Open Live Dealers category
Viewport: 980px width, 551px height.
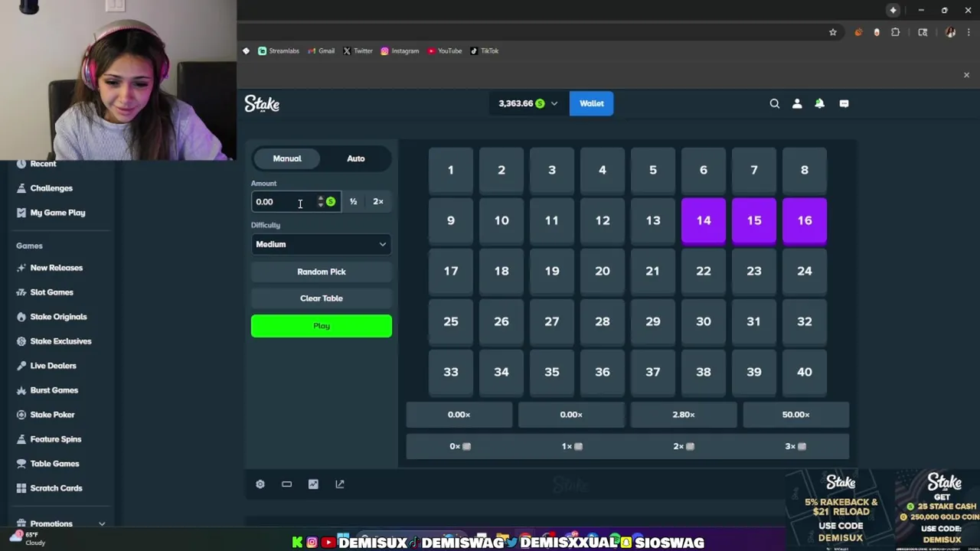tap(53, 366)
